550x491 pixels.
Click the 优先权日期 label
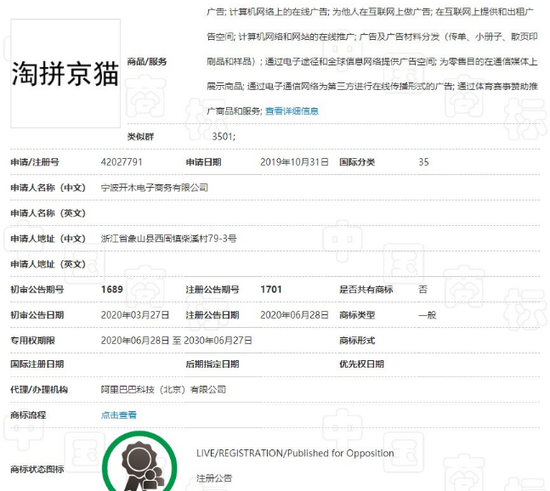[x=362, y=364]
